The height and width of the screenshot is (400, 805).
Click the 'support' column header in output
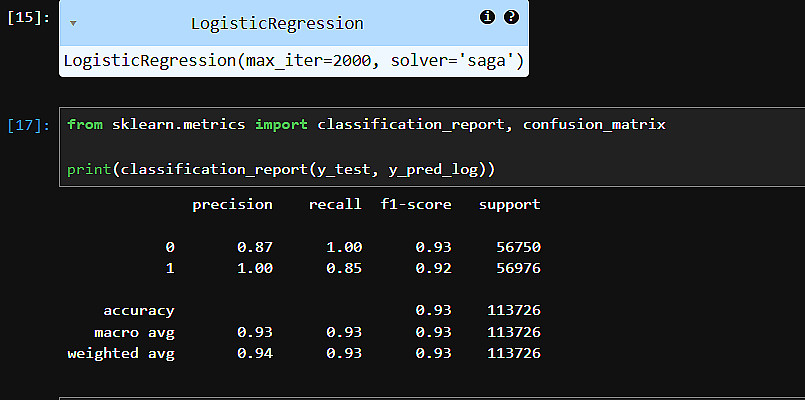click(x=509, y=204)
